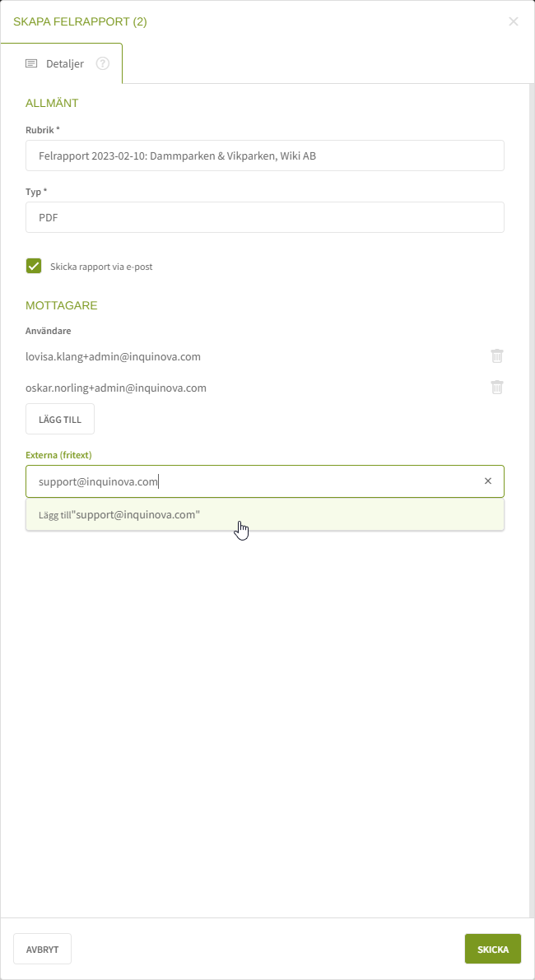Close the Skapa felrapport dialog

tap(514, 21)
